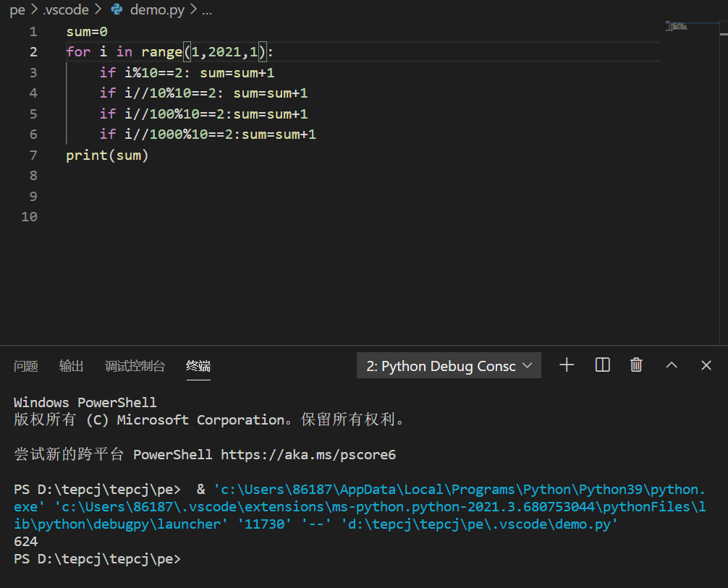The height and width of the screenshot is (588, 728).
Task: Select the 终端 (Terminal) tab
Action: [198, 366]
